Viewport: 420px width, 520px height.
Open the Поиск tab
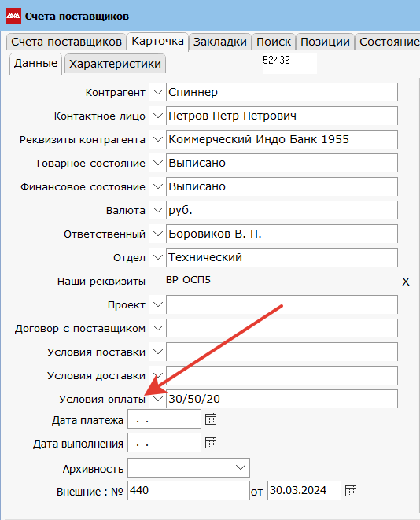pyautogui.click(x=274, y=42)
